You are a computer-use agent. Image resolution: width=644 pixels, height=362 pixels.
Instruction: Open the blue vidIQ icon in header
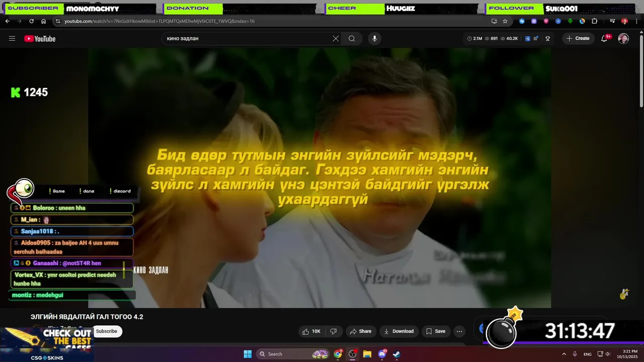(x=528, y=39)
